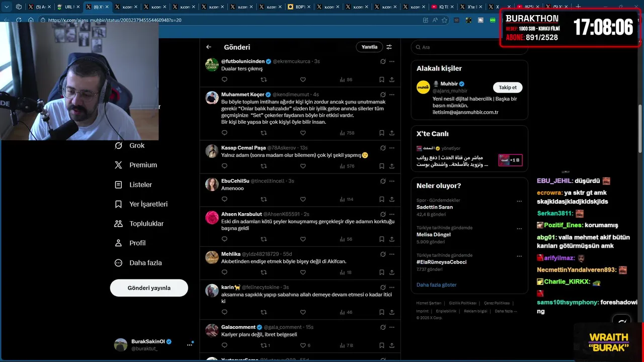Screen dimensions: 644x362
Task: Open Muhammet Koçer's profile name
Action: point(243,95)
